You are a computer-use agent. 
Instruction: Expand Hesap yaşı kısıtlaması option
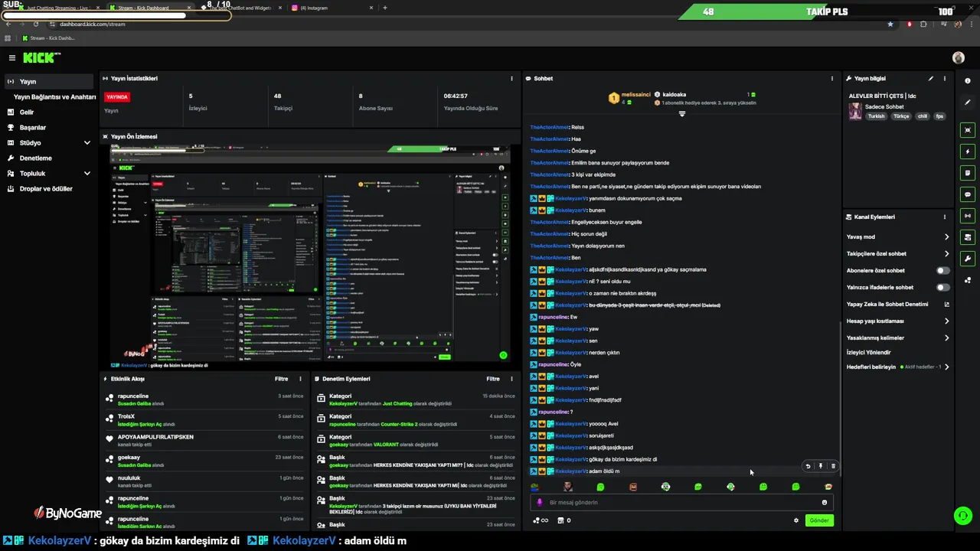[946, 321]
